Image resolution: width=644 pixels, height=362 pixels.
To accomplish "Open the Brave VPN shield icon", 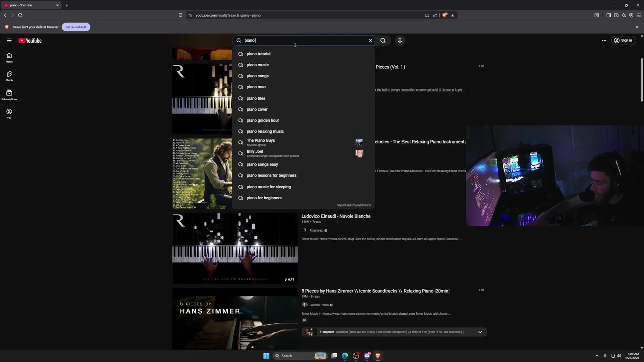I will pos(631,15).
